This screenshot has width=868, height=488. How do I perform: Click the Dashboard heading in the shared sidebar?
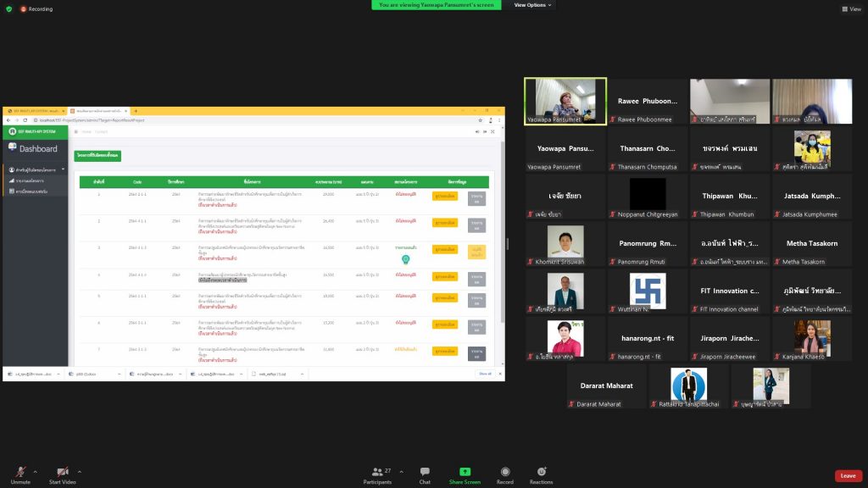point(38,149)
